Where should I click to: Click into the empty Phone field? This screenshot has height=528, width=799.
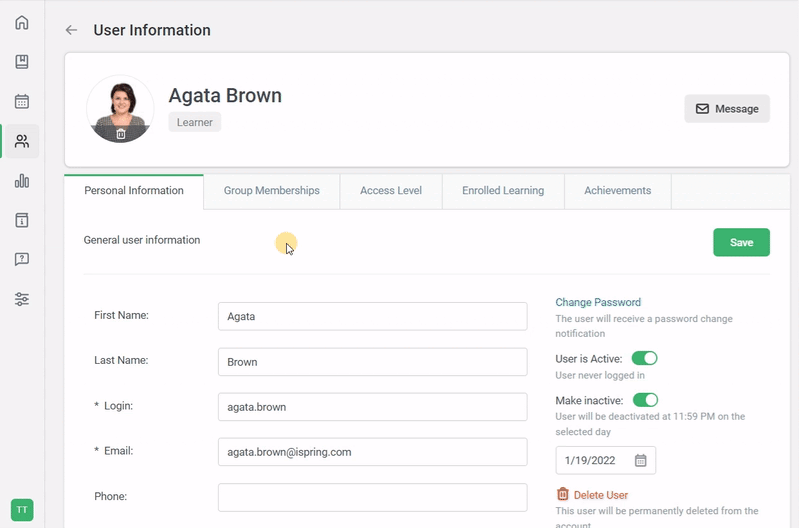tap(372, 497)
